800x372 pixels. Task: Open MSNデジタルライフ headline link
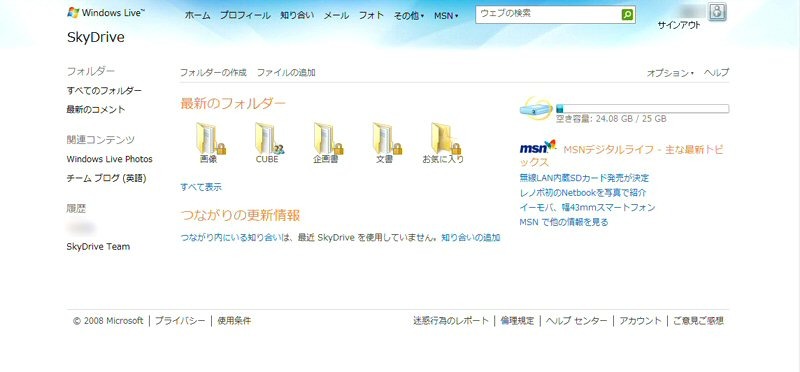click(x=621, y=156)
